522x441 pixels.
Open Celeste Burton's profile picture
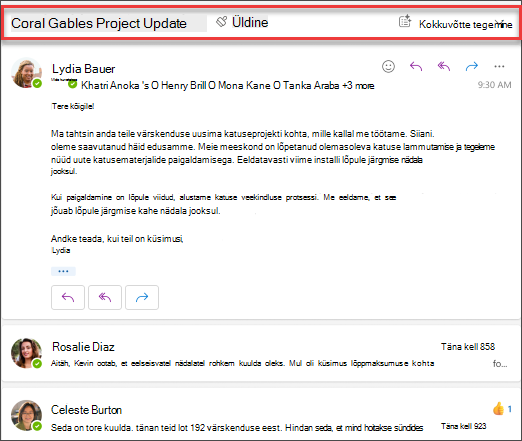point(26,415)
